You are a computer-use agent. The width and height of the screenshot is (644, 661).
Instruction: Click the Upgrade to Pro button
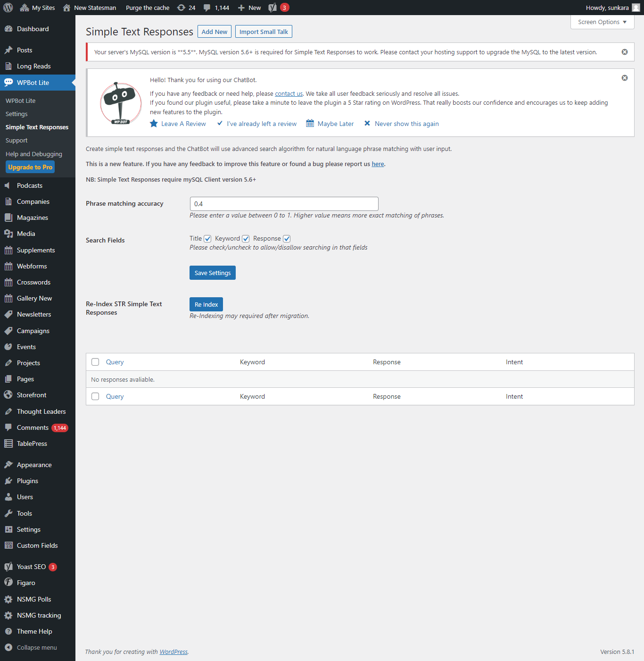(x=30, y=167)
